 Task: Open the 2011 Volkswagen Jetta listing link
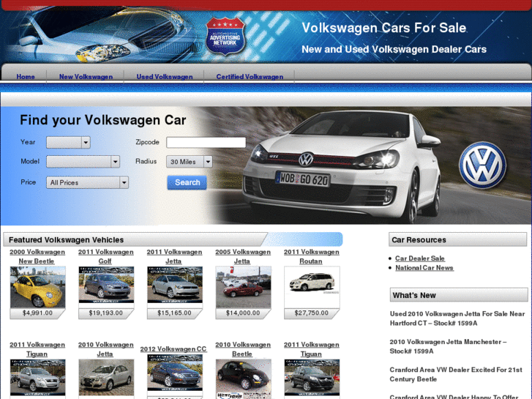(x=174, y=256)
